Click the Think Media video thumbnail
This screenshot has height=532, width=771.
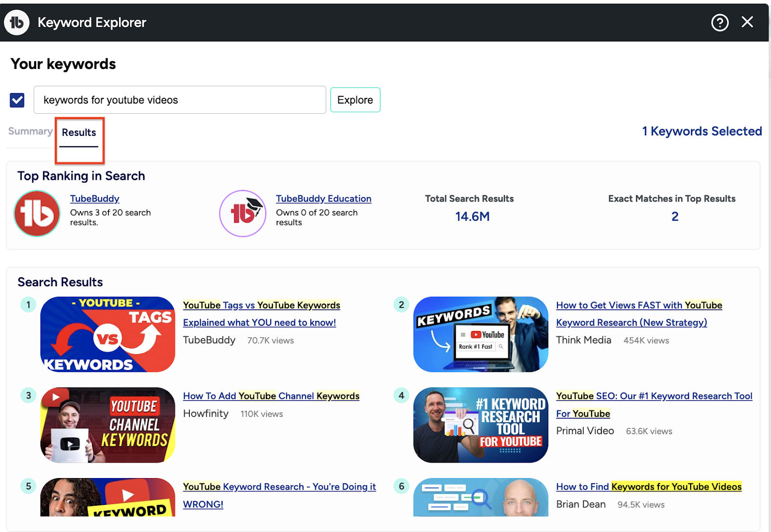pos(481,334)
